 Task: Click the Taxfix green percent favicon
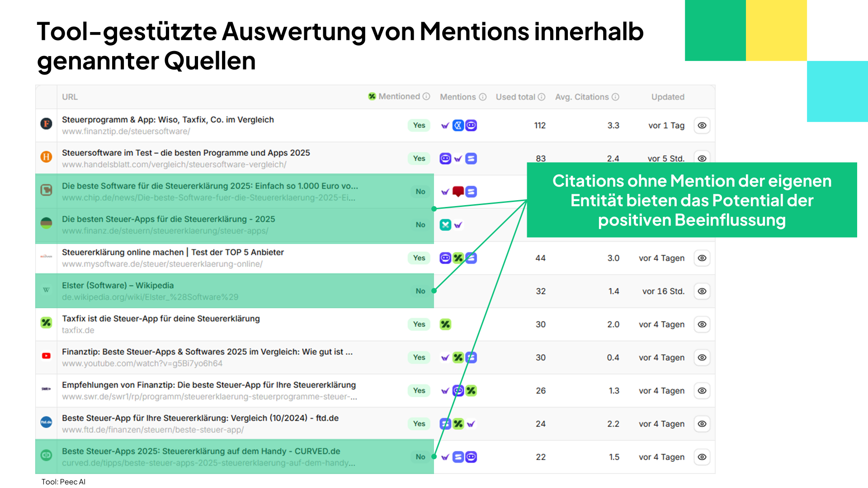pyautogui.click(x=46, y=323)
